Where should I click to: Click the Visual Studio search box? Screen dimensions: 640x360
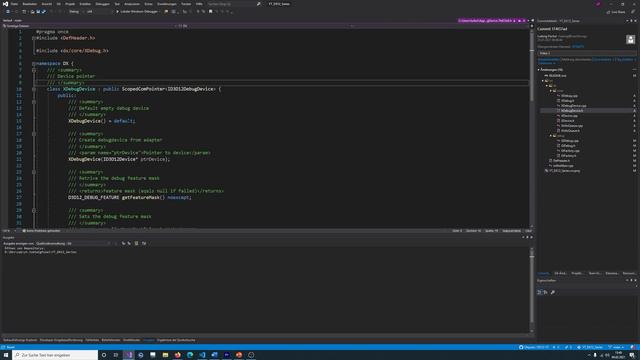click(x=233, y=4)
